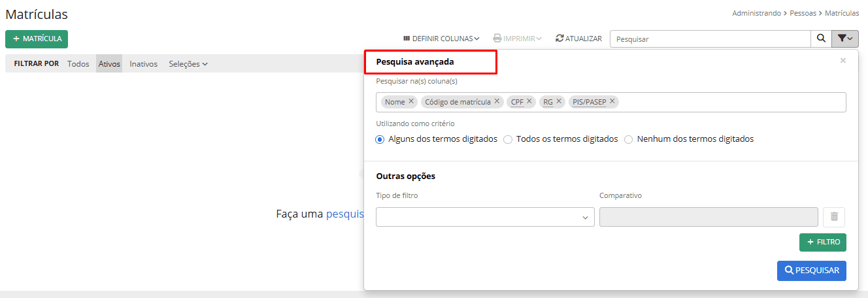Click the magnifier search icon button

coord(821,39)
